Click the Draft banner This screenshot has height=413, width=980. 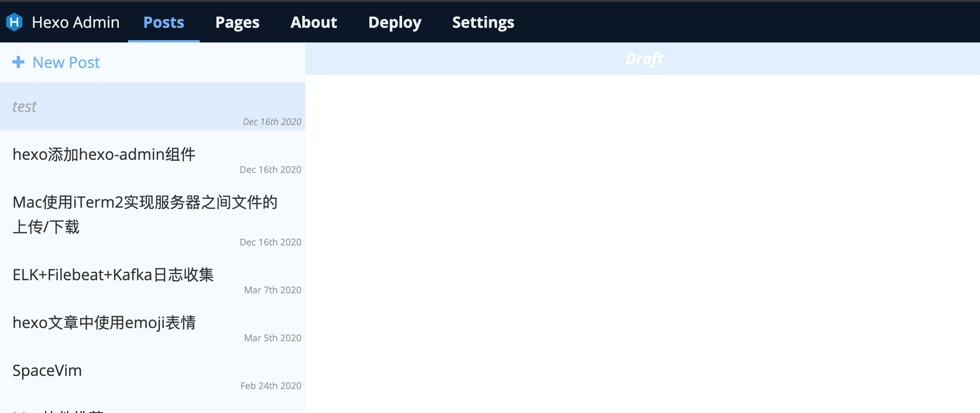point(643,59)
